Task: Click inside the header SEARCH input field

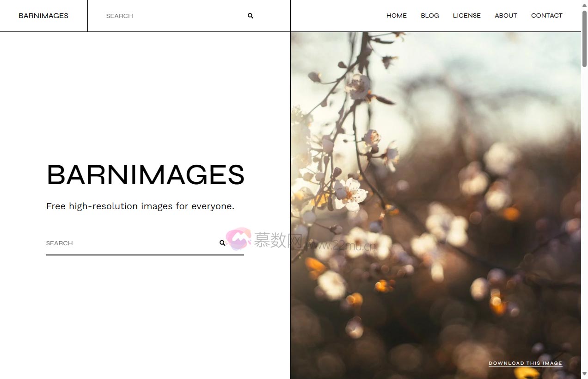Action: pyautogui.click(x=162, y=16)
